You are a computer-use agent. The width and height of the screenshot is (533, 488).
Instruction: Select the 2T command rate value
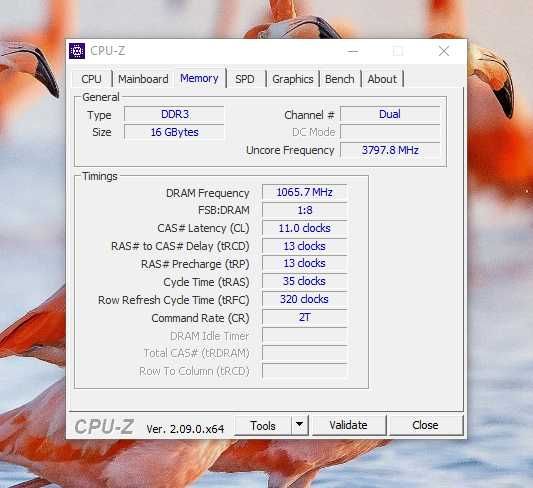click(x=305, y=317)
